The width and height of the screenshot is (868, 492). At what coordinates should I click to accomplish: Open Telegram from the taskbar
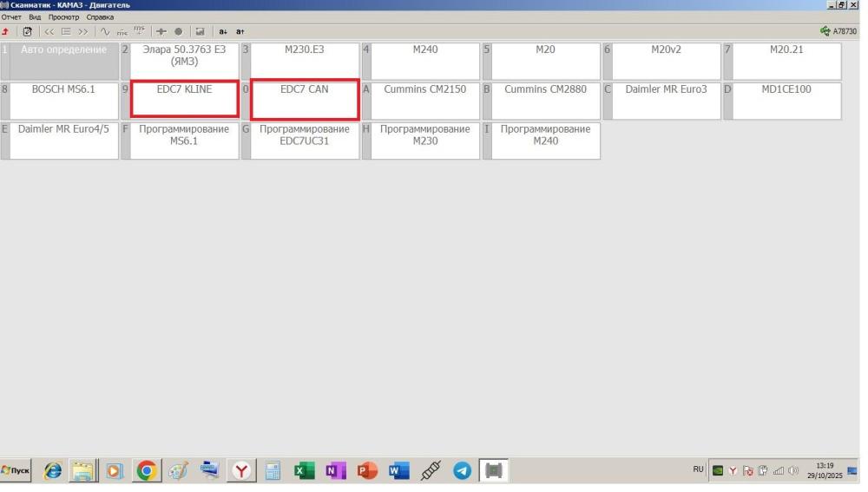click(462, 471)
